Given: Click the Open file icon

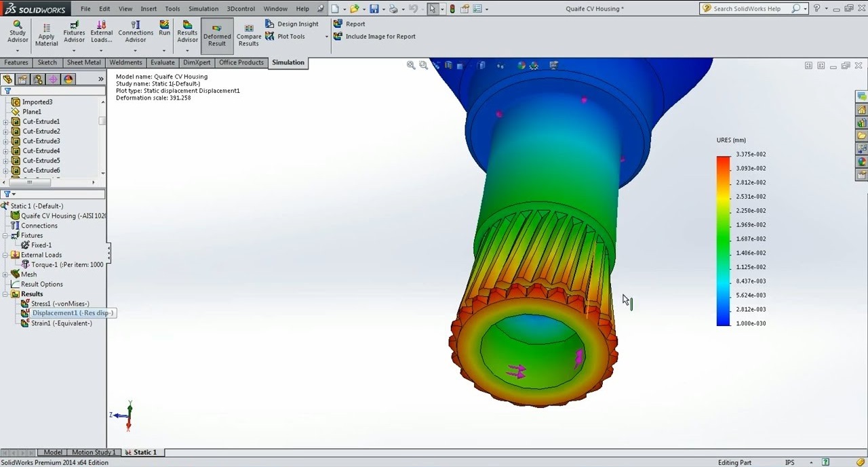Looking at the screenshot, I should pyautogui.click(x=354, y=9).
